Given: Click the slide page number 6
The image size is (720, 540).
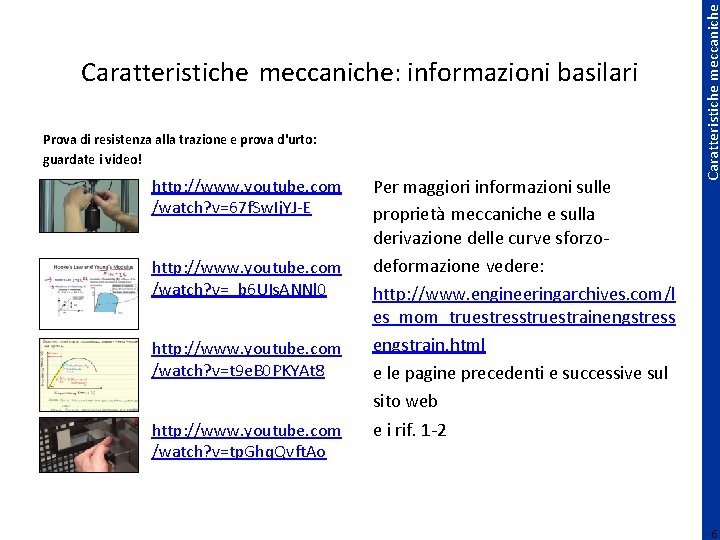Looking at the screenshot, I should (714, 534).
